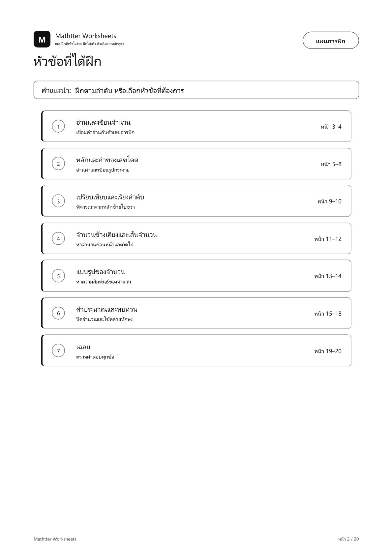
Task: Open จำนวนข้างเคียงและเส้นจำนวน section
Action: [x=196, y=238]
